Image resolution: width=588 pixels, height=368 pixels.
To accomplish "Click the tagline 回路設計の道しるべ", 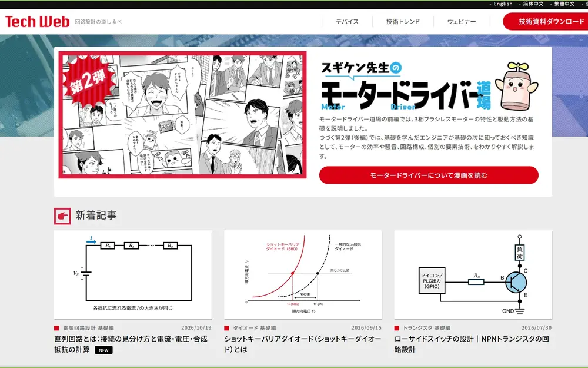I will coord(98,22).
